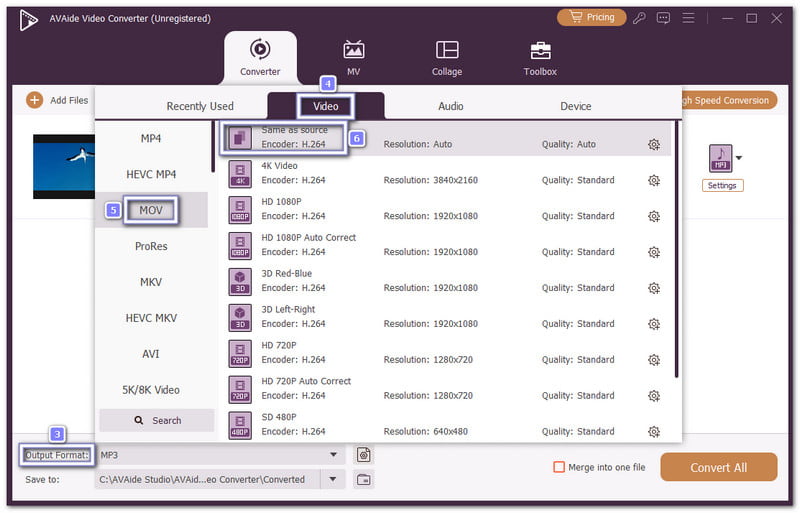Click the video thumbnail of the bird

64,166
